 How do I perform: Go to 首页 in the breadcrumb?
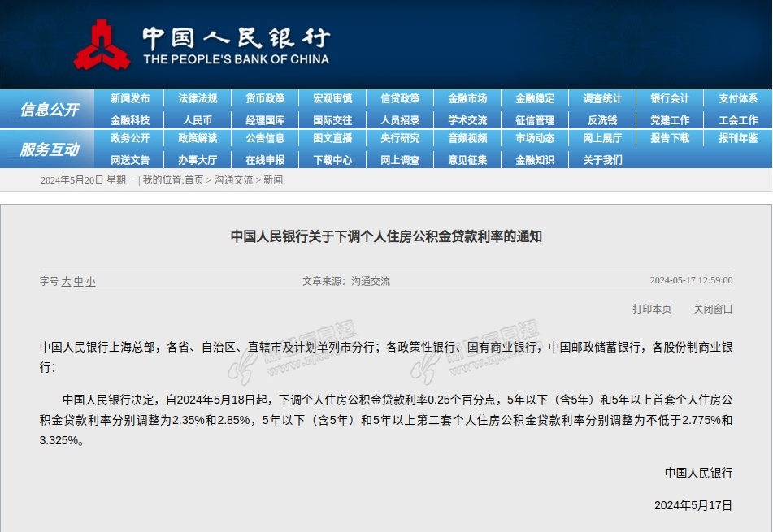tap(193, 179)
